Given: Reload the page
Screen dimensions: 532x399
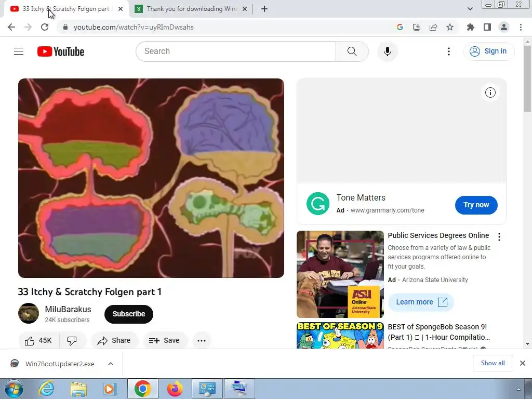Looking at the screenshot, I should pos(45,27).
